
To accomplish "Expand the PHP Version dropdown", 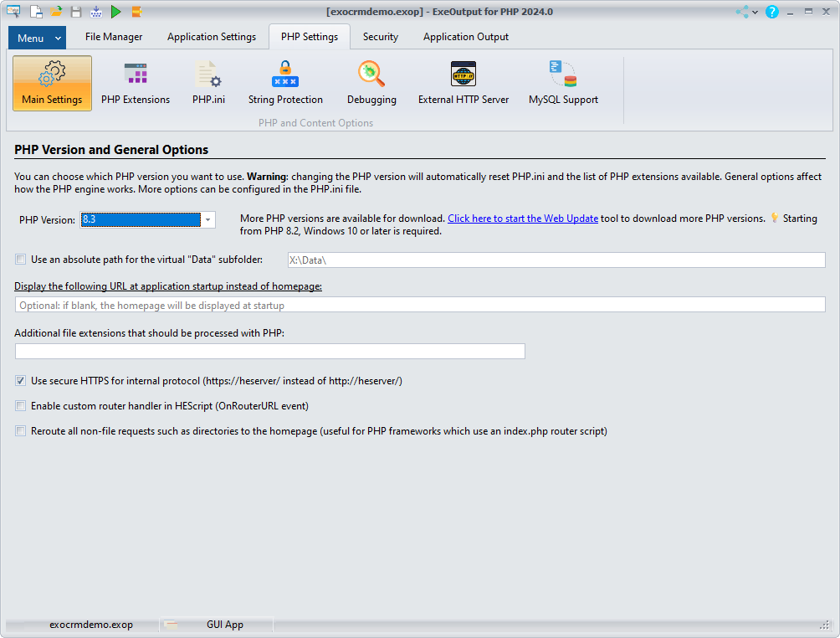I will coord(207,219).
